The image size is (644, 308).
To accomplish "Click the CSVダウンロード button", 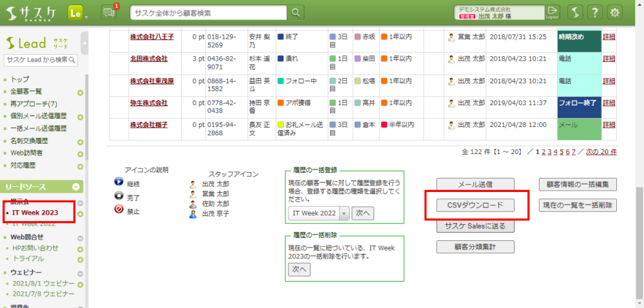I will coord(475,205).
